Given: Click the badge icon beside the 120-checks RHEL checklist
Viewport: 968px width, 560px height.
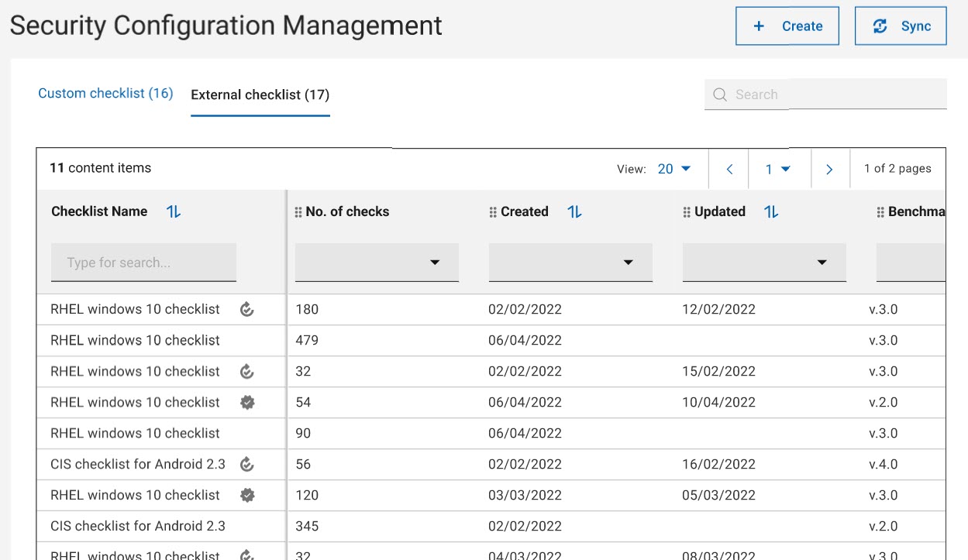Looking at the screenshot, I should click(x=247, y=495).
